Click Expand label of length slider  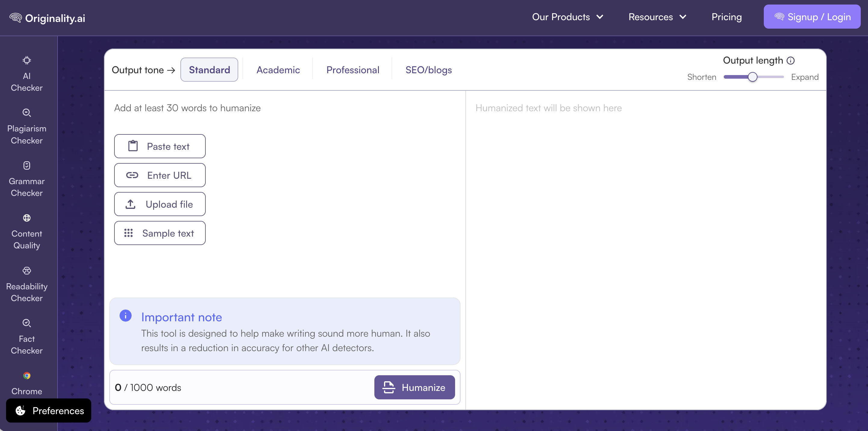(805, 77)
